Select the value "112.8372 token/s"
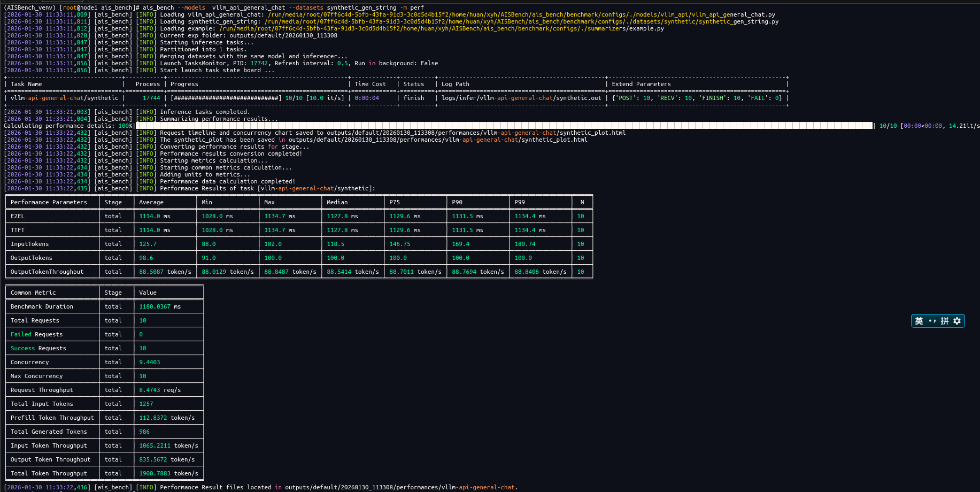The width and height of the screenshot is (980, 492). click(167, 418)
